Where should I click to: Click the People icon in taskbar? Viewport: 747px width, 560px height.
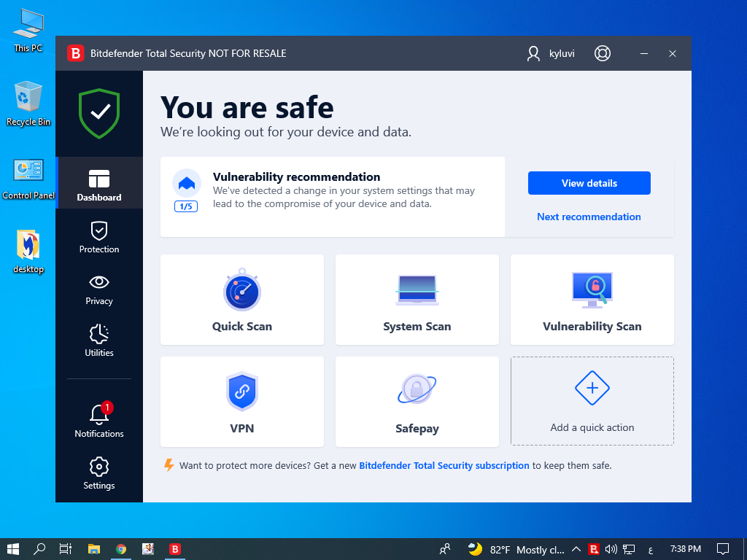pos(445,549)
